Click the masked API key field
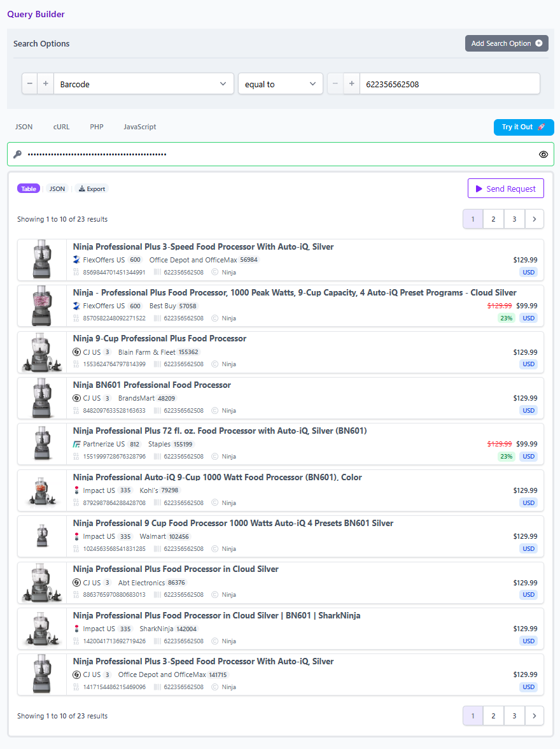This screenshot has width=560, height=749. click(282, 154)
